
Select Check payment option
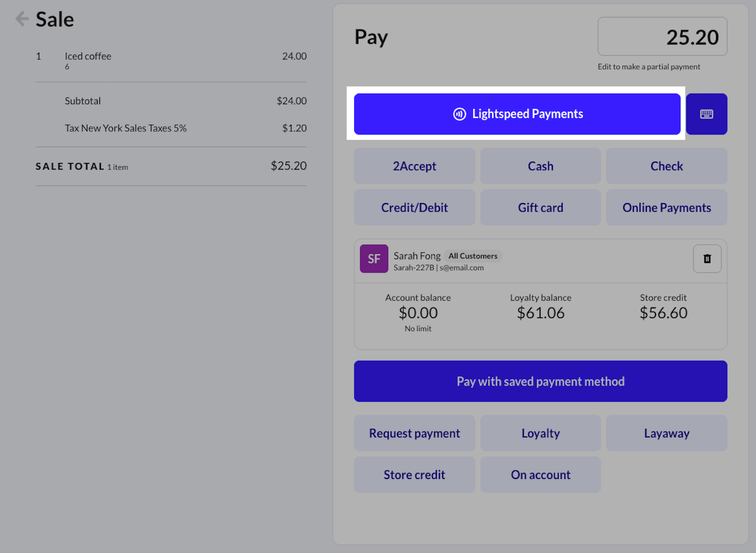(666, 166)
